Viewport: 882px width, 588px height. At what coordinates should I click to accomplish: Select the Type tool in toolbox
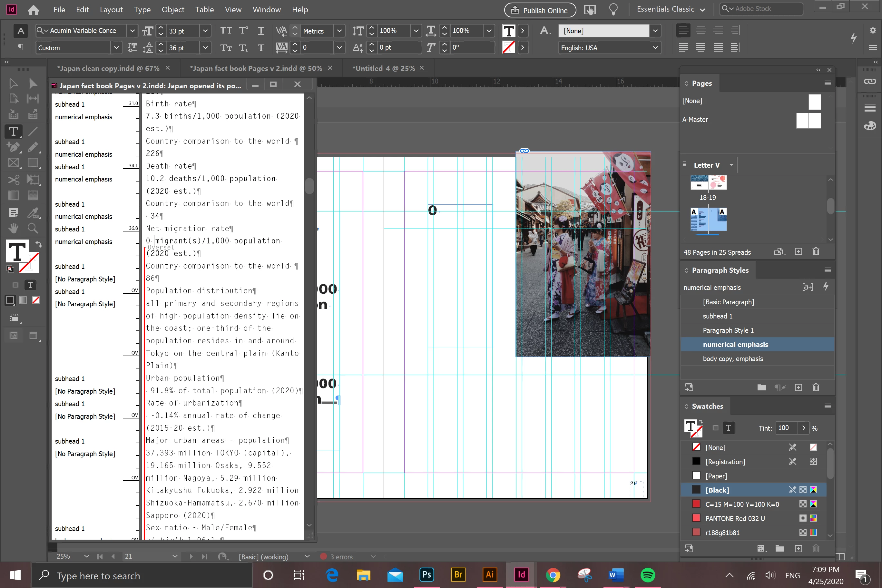[14, 132]
